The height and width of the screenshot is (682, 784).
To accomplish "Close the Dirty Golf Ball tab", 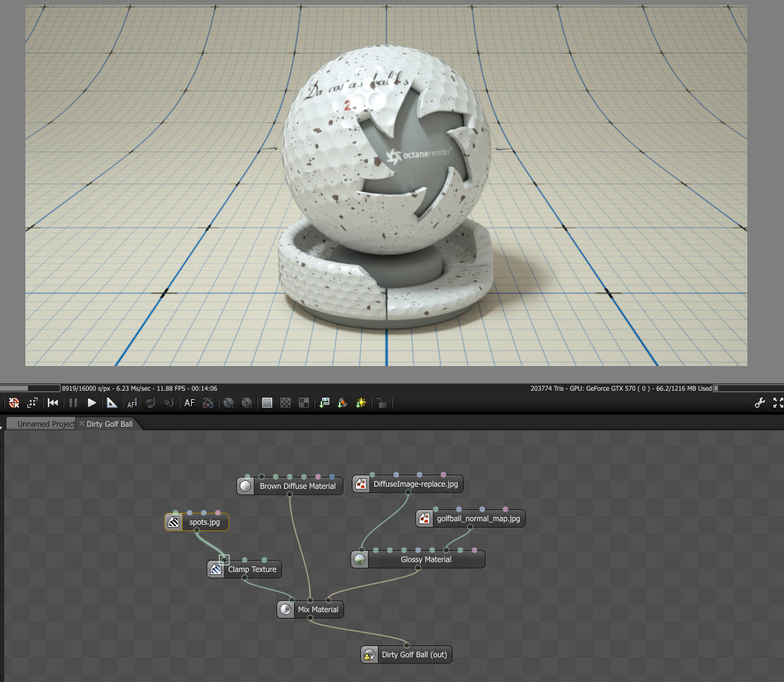I will tap(82, 423).
